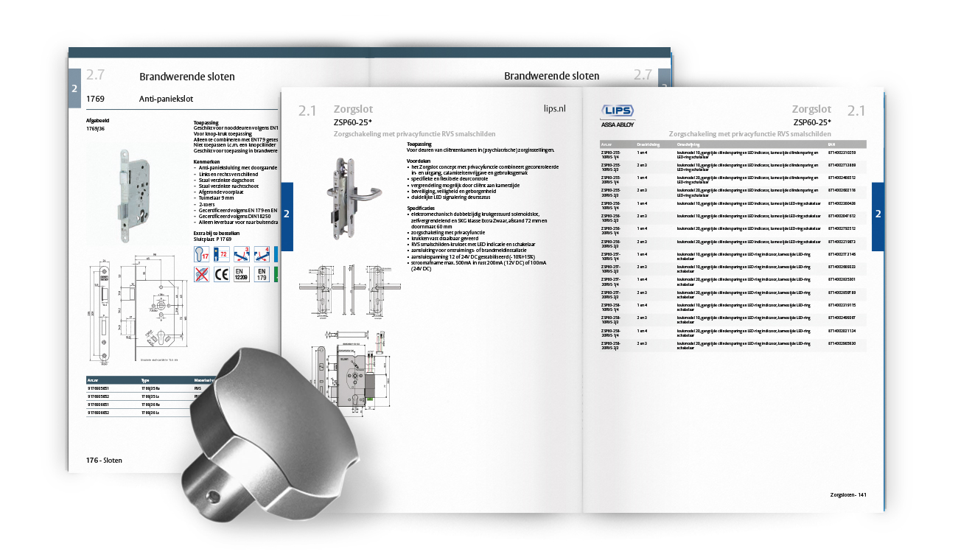Viewport: 958px width, 560px height.
Task: Click the EN 12209 standard icon
Action: coord(242,276)
